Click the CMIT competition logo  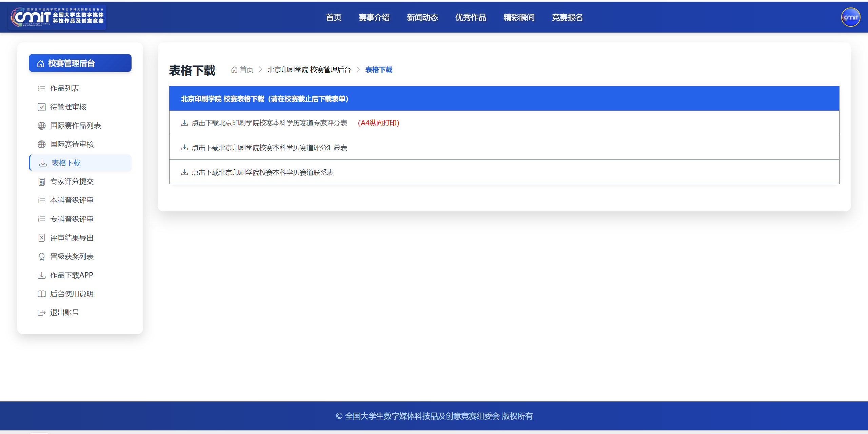click(57, 17)
